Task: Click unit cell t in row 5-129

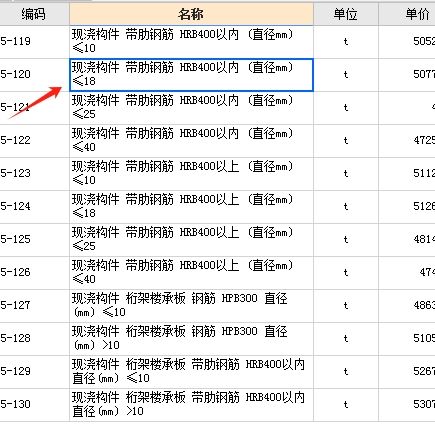Action: [x=346, y=372]
